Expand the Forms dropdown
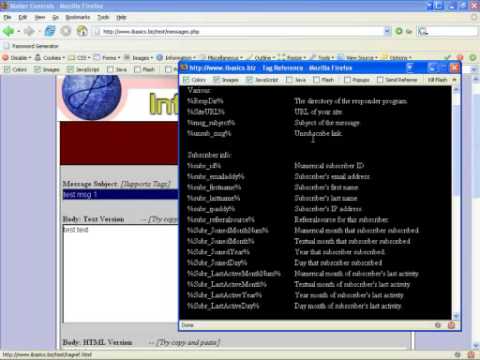The image size is (480, 360). pyautogui.click(x=107, y=58)
